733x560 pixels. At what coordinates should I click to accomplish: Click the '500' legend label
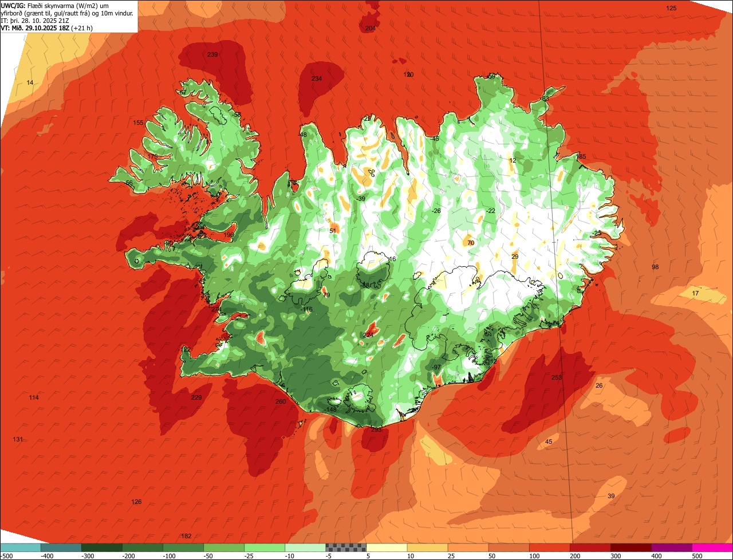click(697, 555)
